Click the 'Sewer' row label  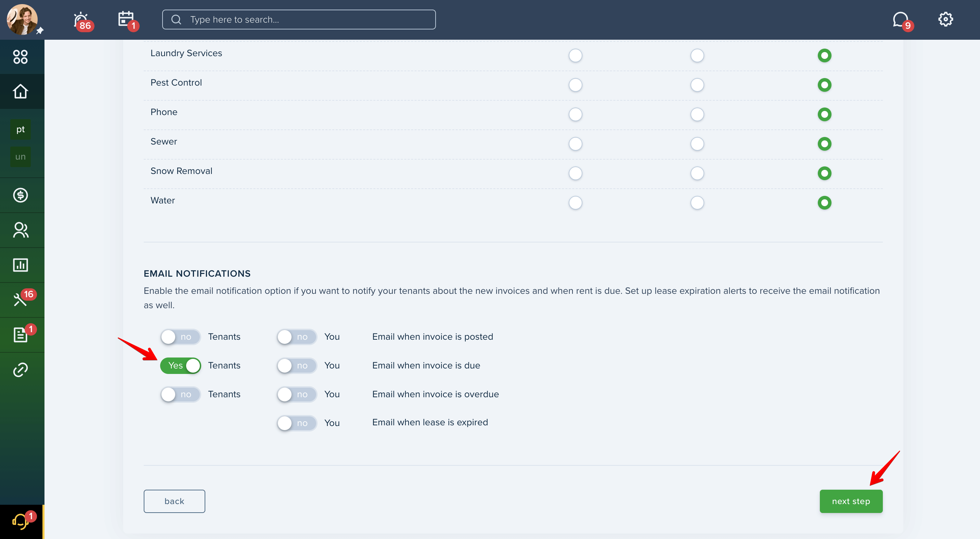click(x=164, y=142)
